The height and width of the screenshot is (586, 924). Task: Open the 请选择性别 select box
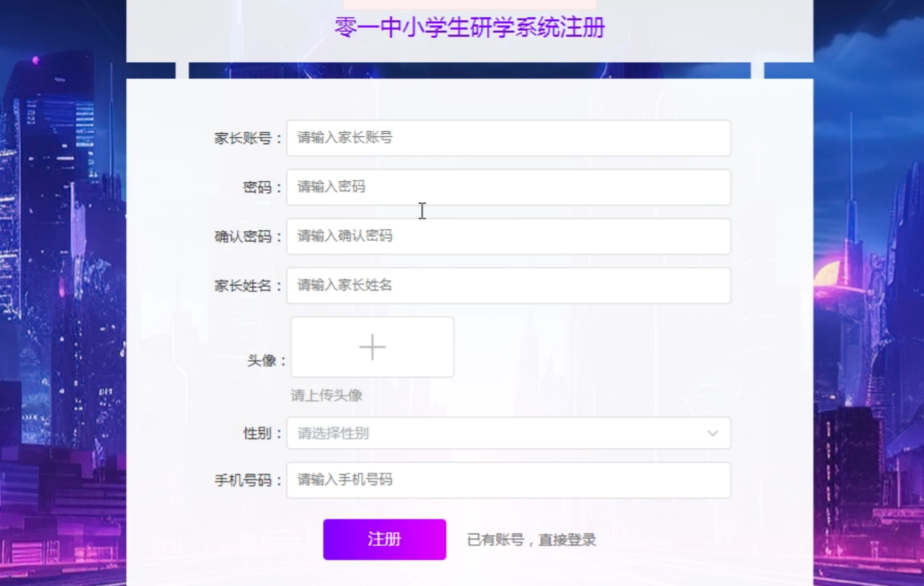click(500, 434)
